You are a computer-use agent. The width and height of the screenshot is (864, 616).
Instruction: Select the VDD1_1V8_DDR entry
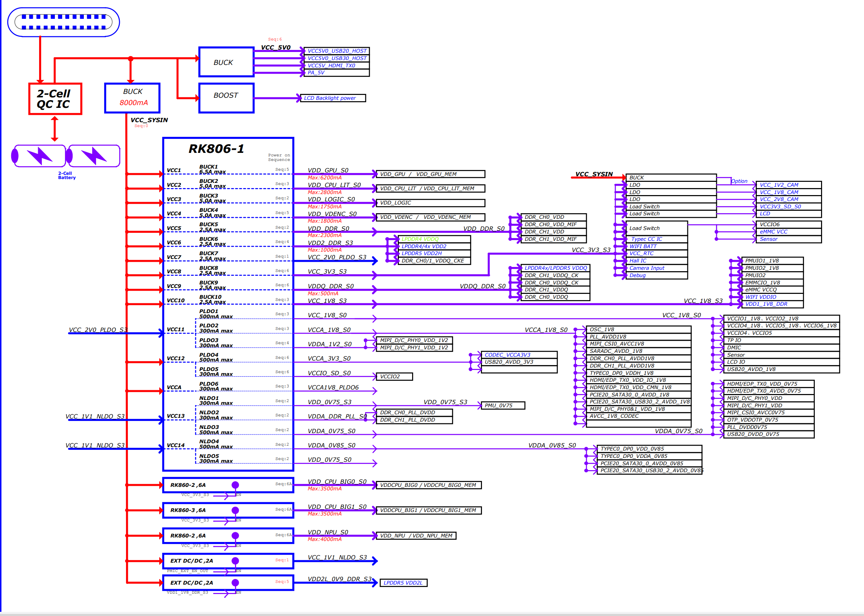tap(773, 304)
